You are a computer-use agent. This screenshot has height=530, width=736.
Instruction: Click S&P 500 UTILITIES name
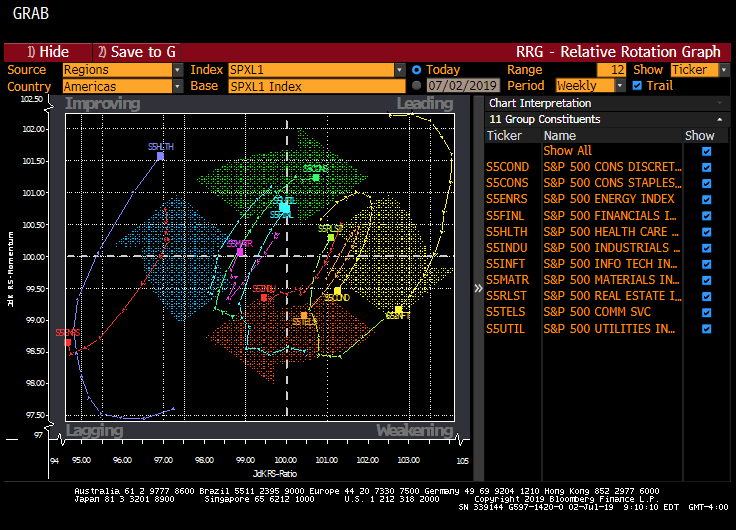tap(609, 329)
